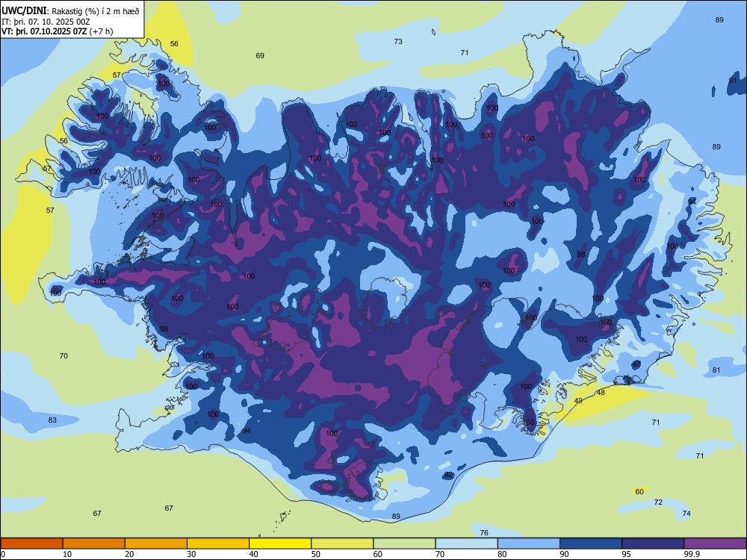
Task: Click the humidity value '49' on the map
Action: click(578, 401)
